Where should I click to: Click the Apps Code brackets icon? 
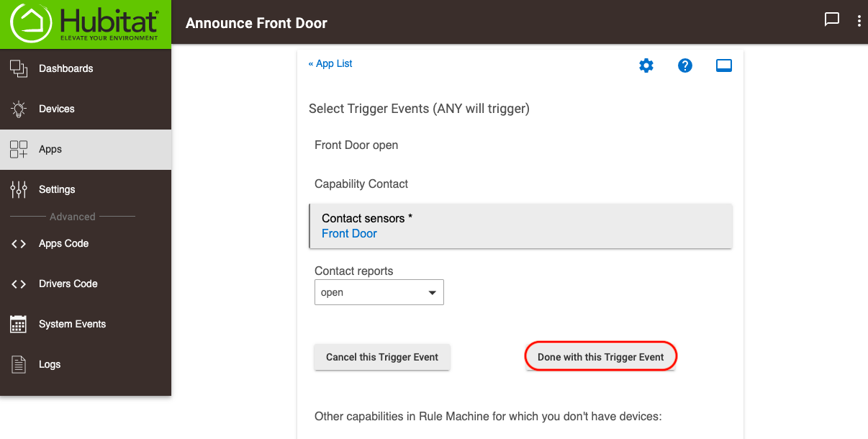click(18, 243)
